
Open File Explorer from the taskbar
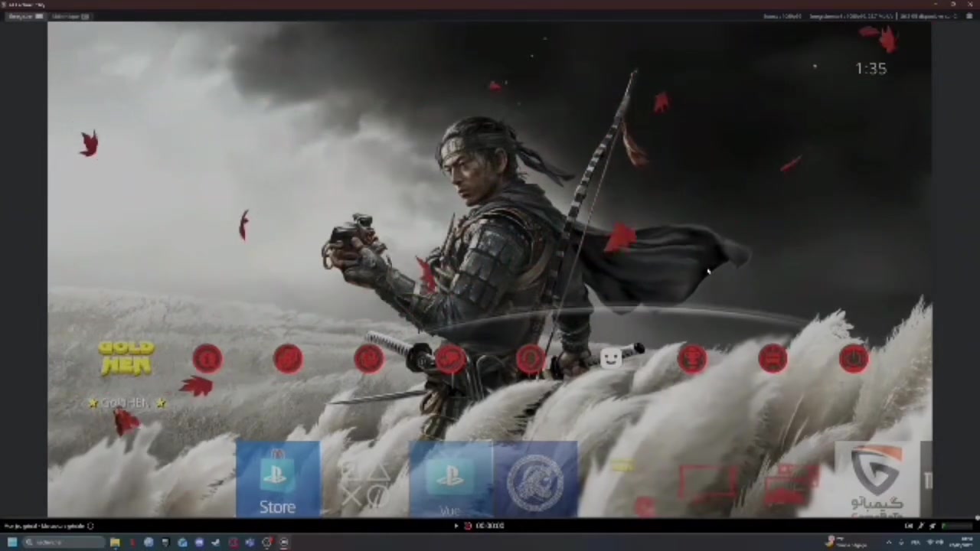[115, 543]
